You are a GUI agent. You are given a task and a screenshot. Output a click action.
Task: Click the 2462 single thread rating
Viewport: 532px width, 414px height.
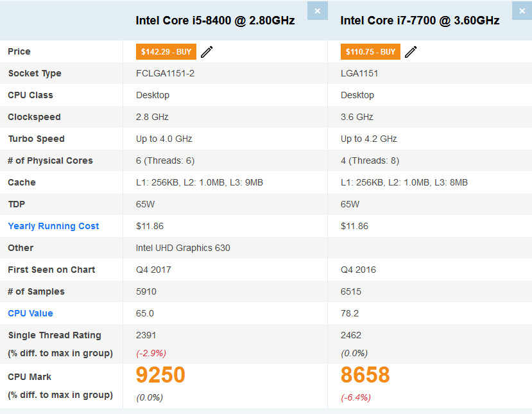pyautogui.click(x=351, y=335)
